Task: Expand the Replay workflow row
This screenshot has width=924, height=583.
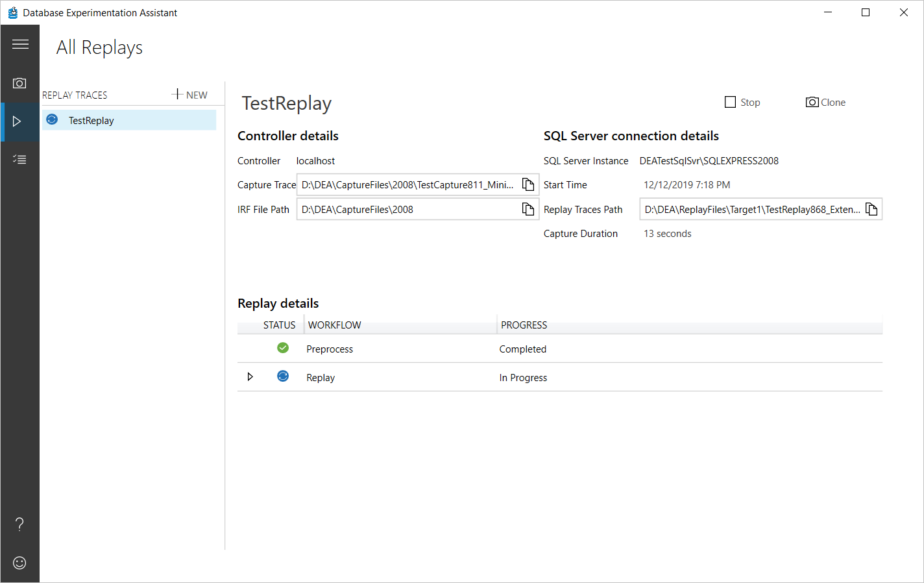Action: pyautogui.click(x=250, y=377)
